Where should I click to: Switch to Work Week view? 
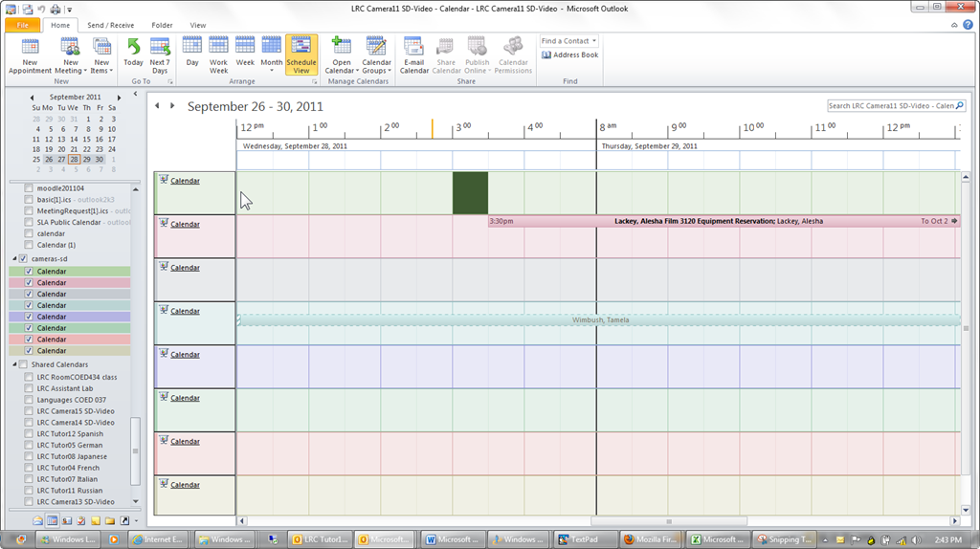[x=218, y=55]
